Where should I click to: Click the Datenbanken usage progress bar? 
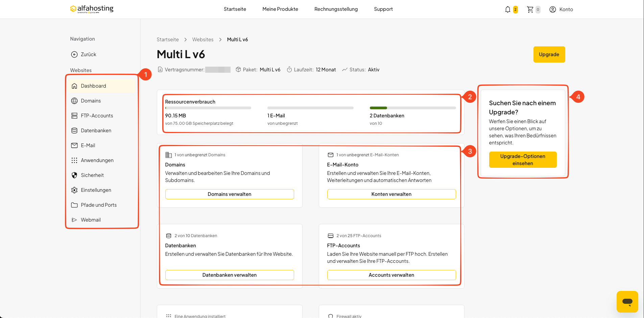click(413, 108)
